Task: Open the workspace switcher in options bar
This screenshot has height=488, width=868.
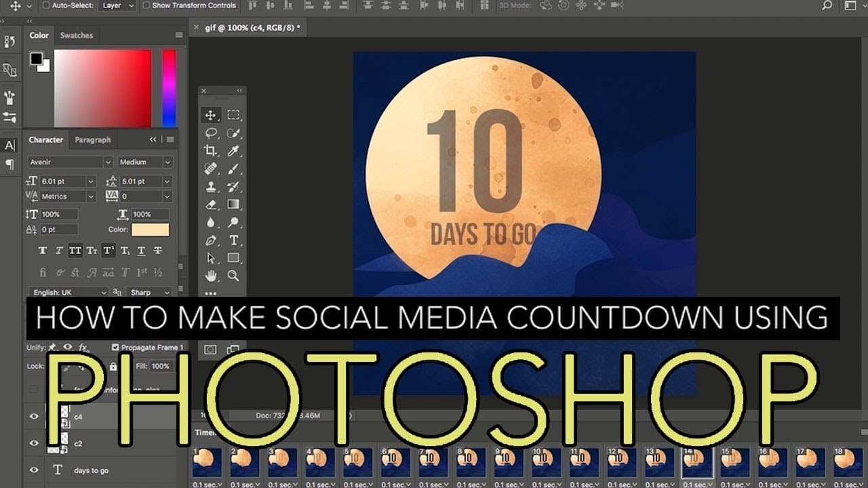Action: 850,5
